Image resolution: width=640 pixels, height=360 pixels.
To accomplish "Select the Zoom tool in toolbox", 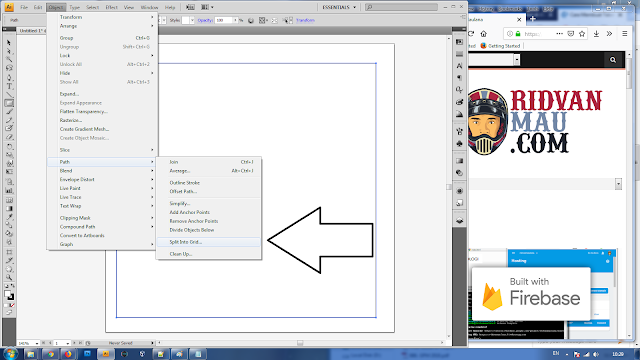I will pyautogui.click(x=9, y=278).
